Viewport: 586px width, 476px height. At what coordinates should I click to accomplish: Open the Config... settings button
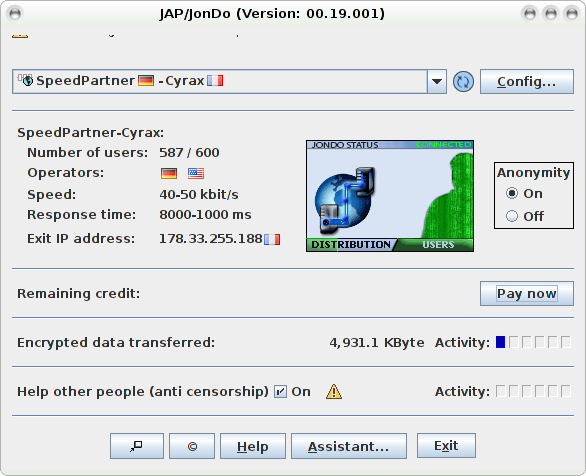point(527,81)
